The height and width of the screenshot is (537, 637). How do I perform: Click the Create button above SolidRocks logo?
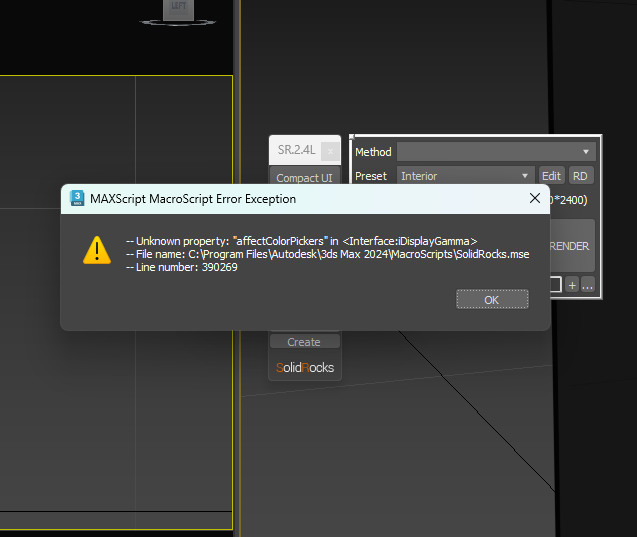coord(305,342)
